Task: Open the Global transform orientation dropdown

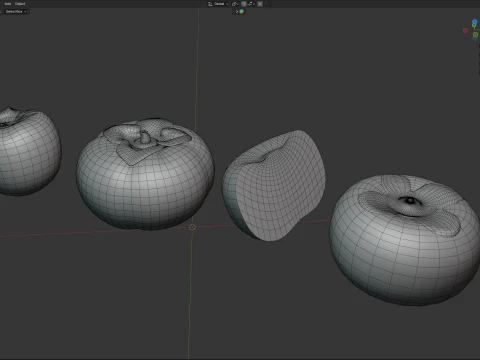Action: point(218,4)
